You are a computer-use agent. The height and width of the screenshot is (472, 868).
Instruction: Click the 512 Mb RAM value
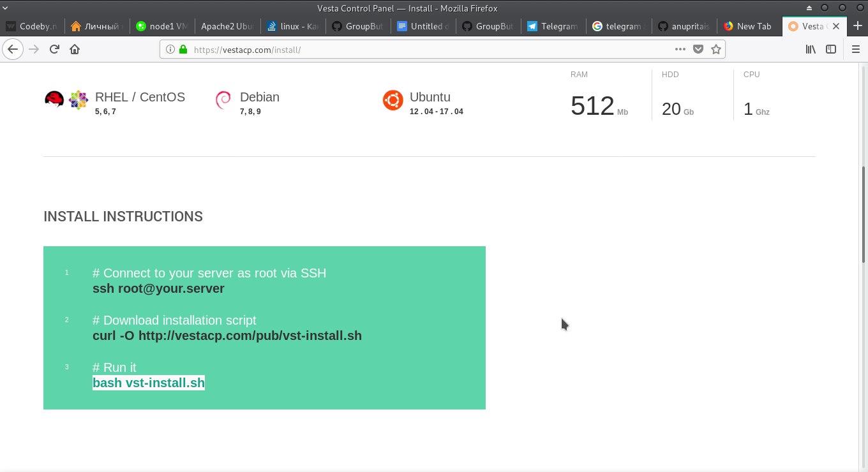(599, 107)
